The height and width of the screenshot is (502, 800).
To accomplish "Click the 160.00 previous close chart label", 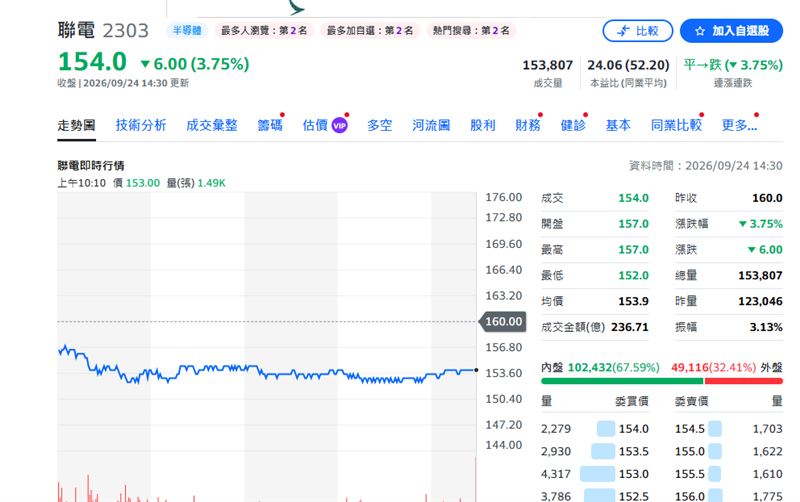I will pos(503,322).
